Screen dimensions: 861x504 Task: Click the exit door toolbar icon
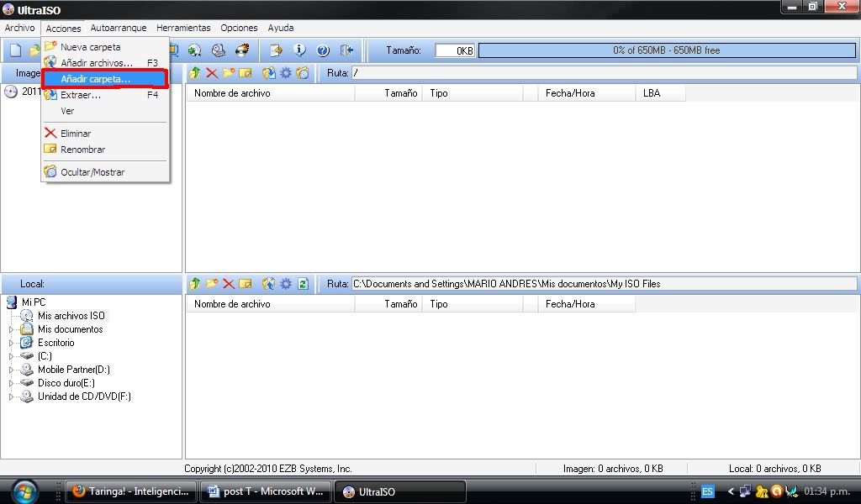(347, 50)
